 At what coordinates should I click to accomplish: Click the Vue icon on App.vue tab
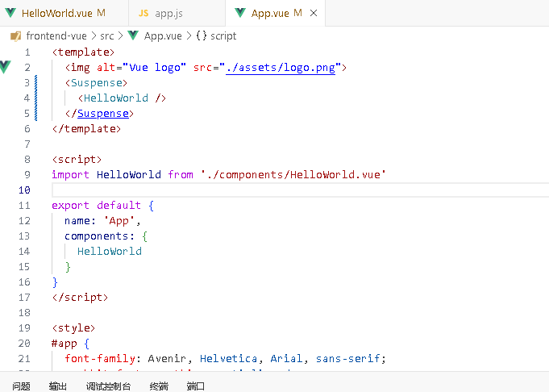[240, 13]
